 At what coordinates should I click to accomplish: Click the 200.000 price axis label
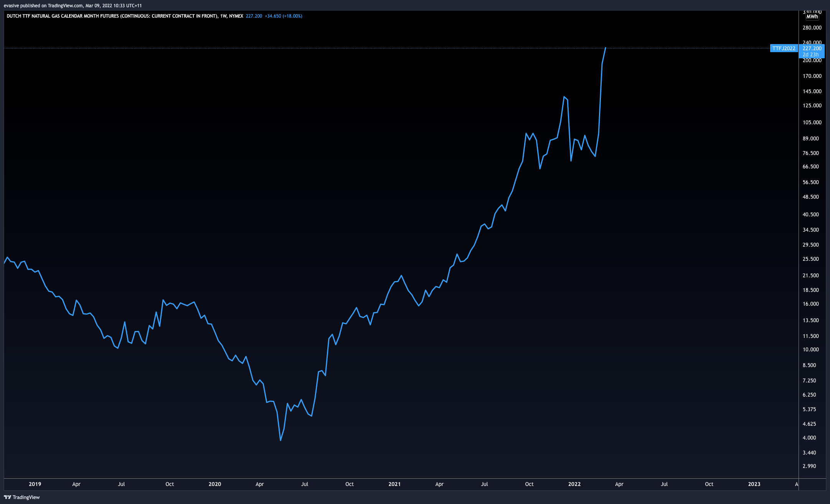812,60
